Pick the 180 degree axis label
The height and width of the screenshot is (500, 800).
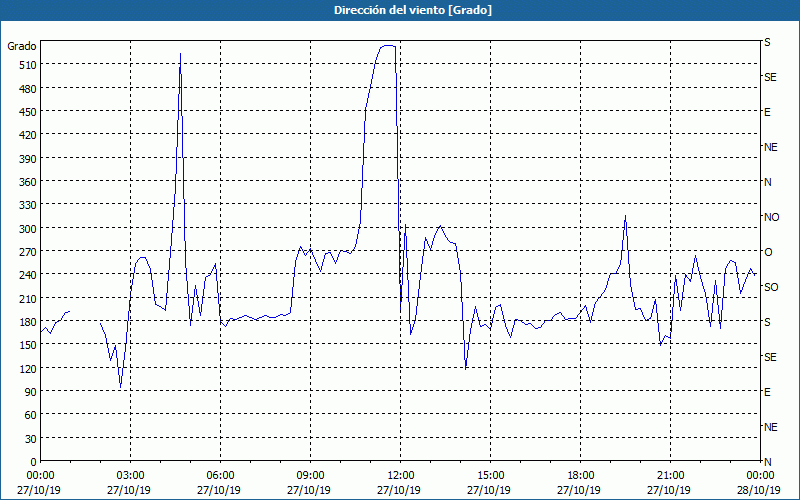[28, 322]
